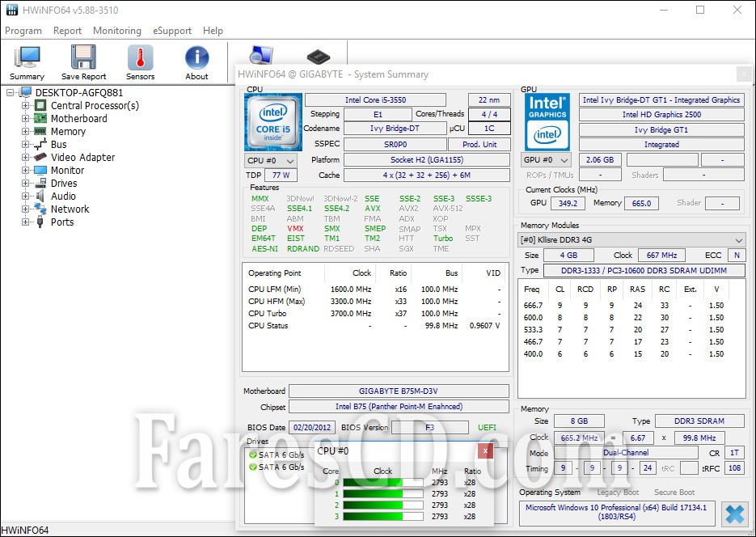The width and height of the screenshot is (756, 537).
Task: Click the Monitor tree icon
Action: pos(40,170)
